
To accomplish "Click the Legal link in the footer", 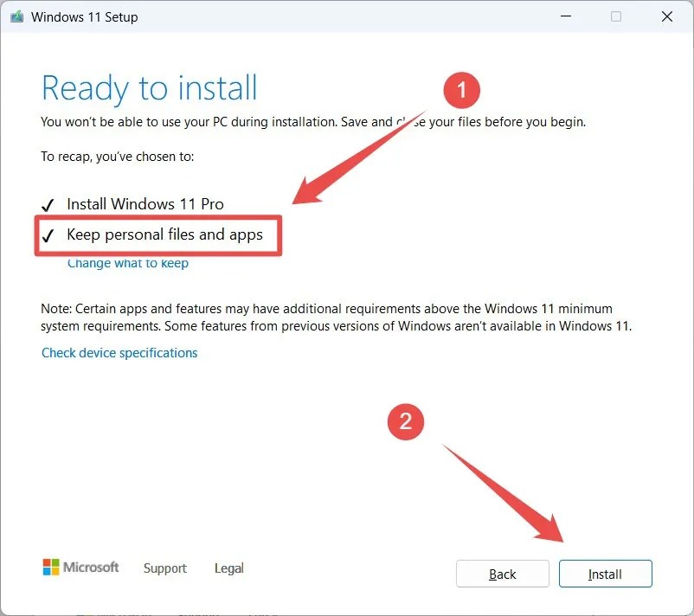I will (228, 568).
